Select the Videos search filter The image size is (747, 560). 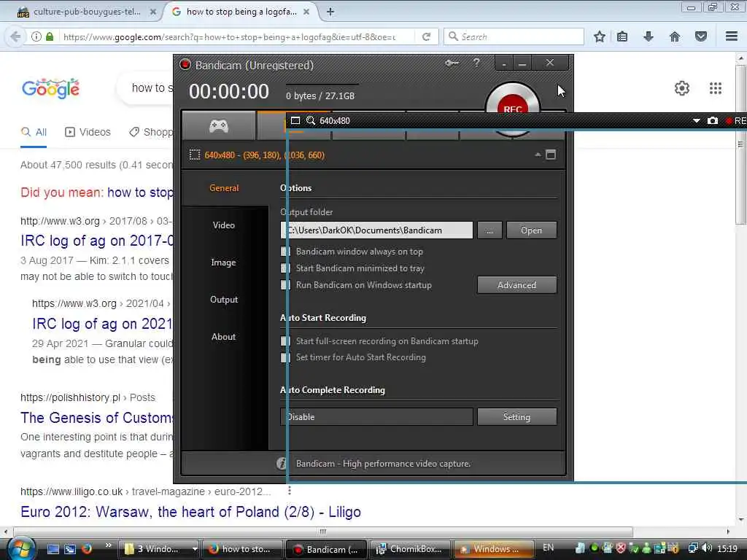click(x=88, y=133)
